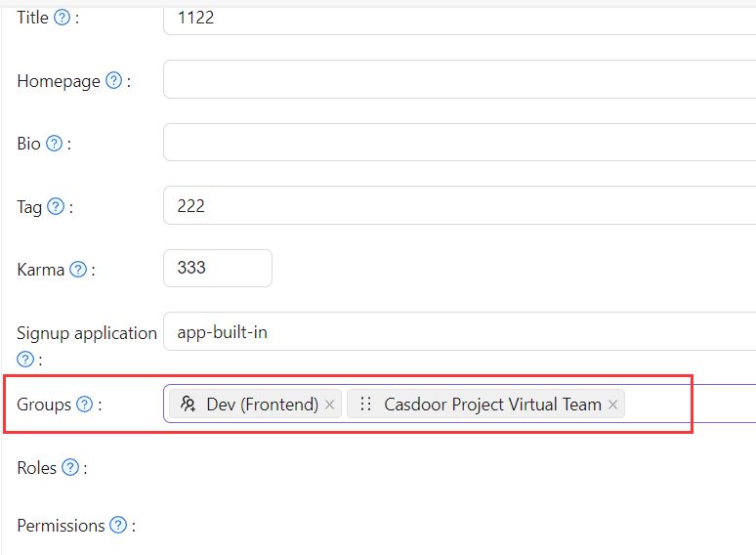
Task: Remove the Dev (Frontend) group tag
Action: (x=330, y=405)
